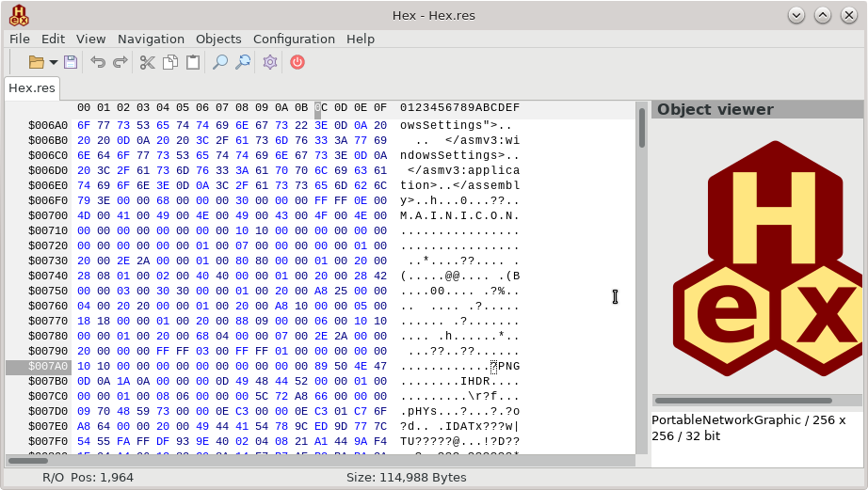
Task: Click the red power Exit icon
Action: coord(297,62)
